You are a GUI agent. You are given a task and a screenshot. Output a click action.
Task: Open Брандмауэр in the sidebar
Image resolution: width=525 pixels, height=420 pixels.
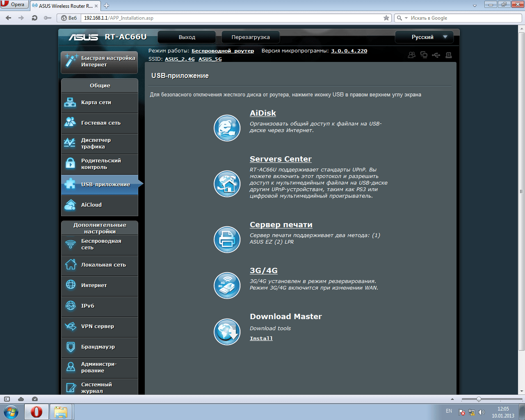[100, 347]
